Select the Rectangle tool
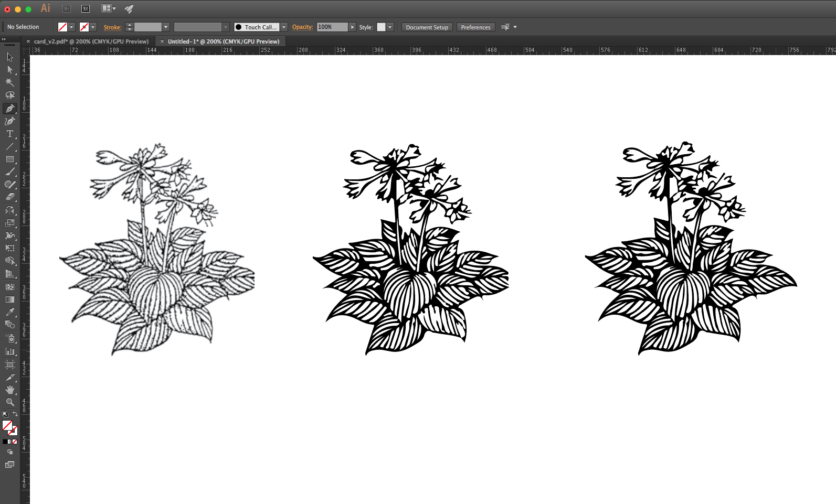The image size is (836, 504). point(10,159)
